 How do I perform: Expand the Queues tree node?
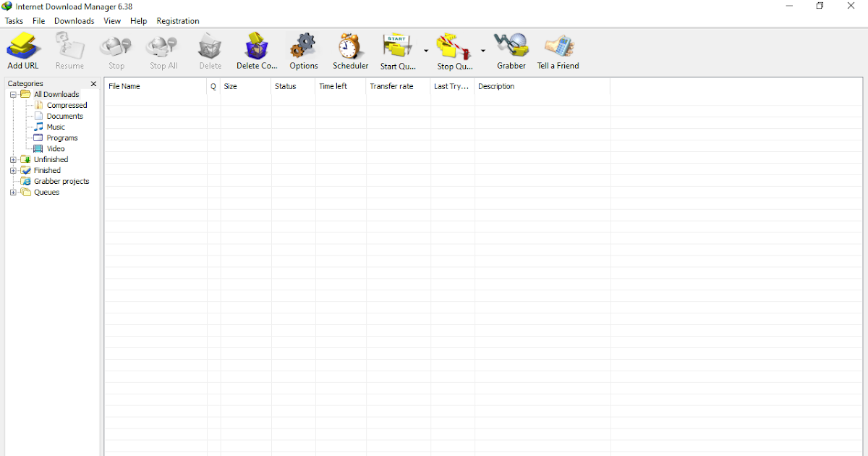(13, 192)
